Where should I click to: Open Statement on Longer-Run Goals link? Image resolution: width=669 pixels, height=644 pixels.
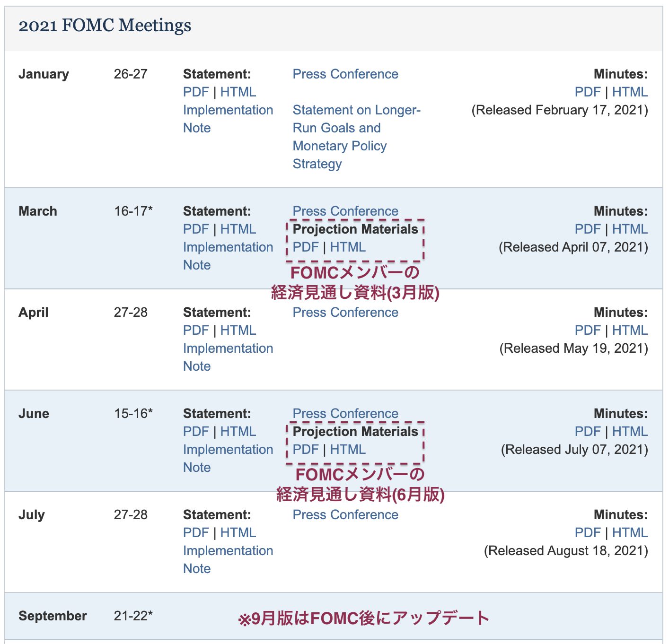coord(357,137)
